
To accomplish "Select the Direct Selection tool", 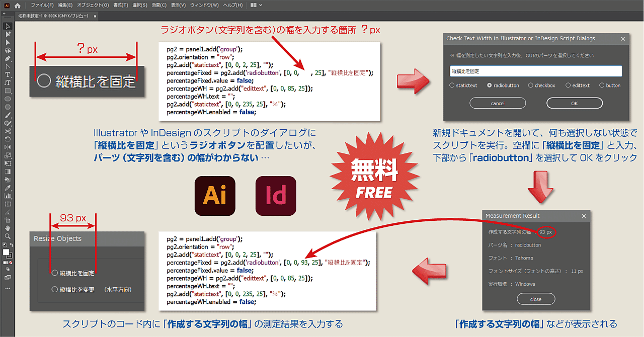I will click(7, 33).
